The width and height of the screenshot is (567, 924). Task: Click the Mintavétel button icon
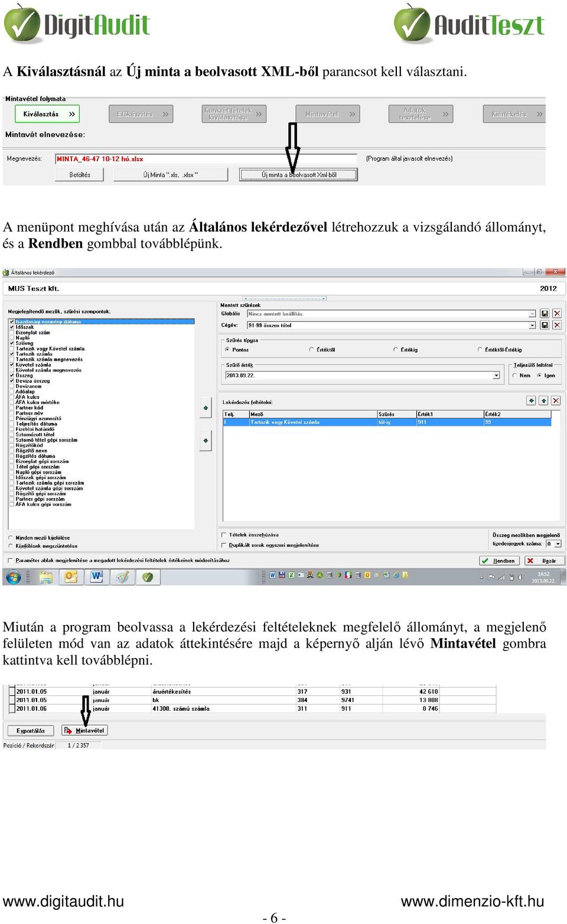[x=68, y=731]
